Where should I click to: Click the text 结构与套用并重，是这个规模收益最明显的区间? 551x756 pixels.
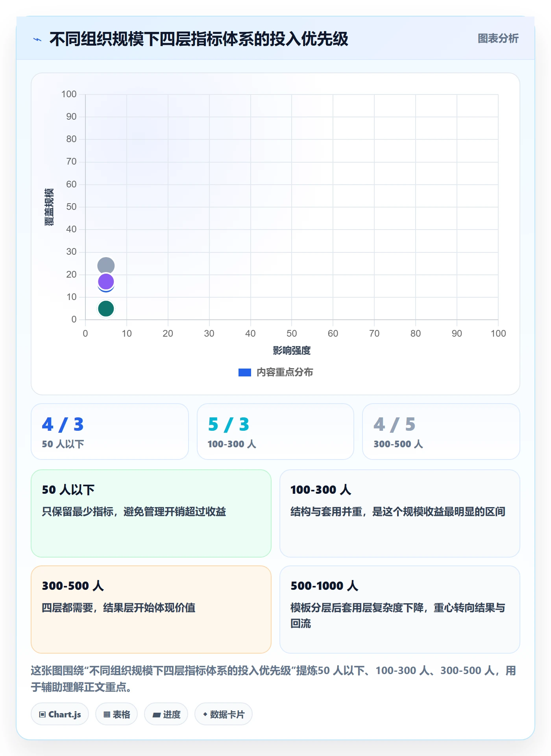(398, 512)
